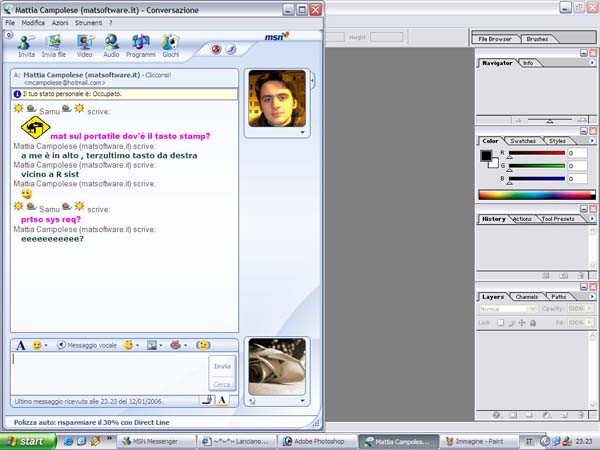The image size is (600, 450).
Task: Open the emoticon smiley picker
Action: pyautogui.click(x=37, y=346)
